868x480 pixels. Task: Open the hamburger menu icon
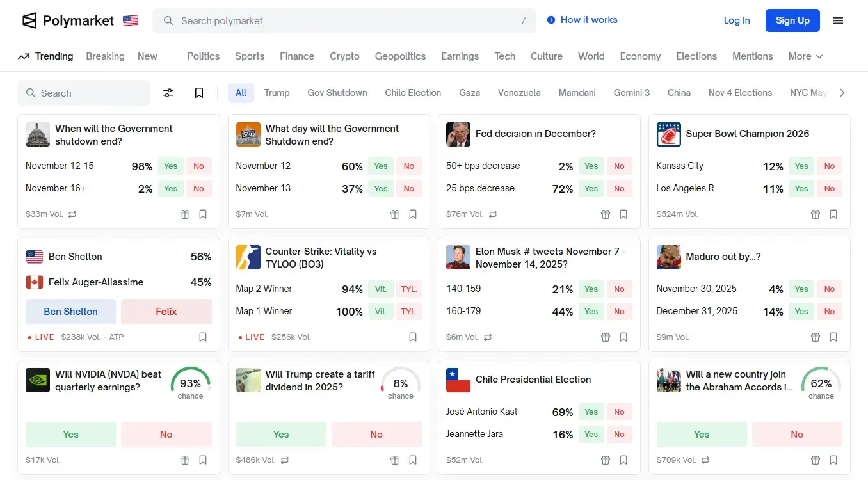coord(838,20)
